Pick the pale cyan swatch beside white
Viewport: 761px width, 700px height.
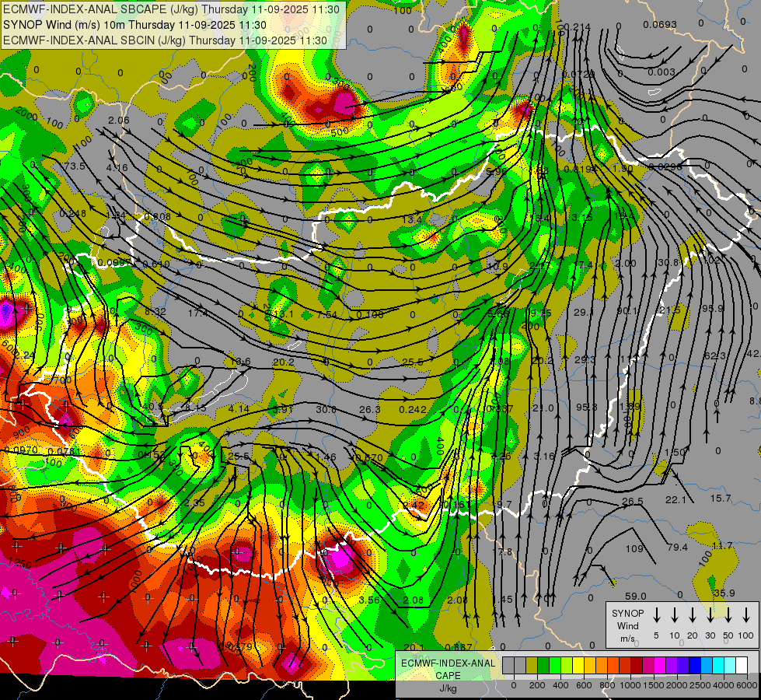pyautogui.click(x=730, y=666)
